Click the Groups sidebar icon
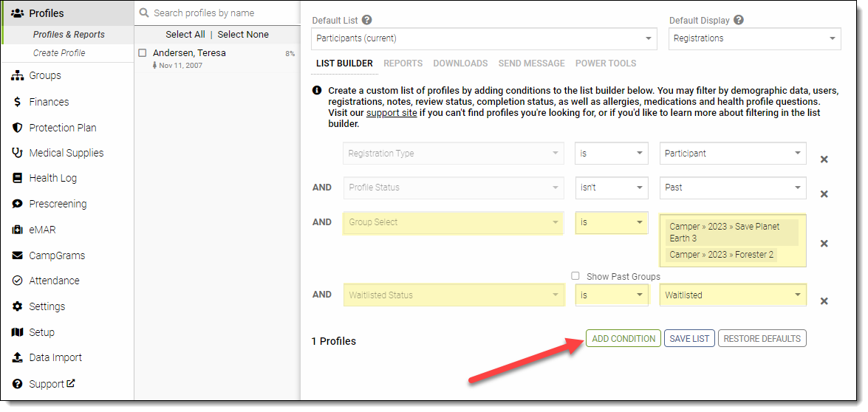Image resolution: width=868 pixels, height=412 pixels. point(17,76)
